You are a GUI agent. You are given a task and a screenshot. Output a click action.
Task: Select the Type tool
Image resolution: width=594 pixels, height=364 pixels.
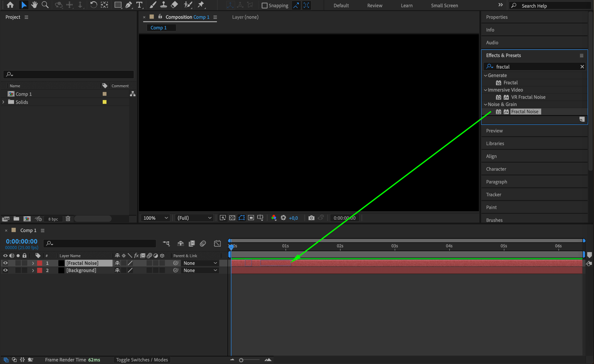tap(140, 5)
